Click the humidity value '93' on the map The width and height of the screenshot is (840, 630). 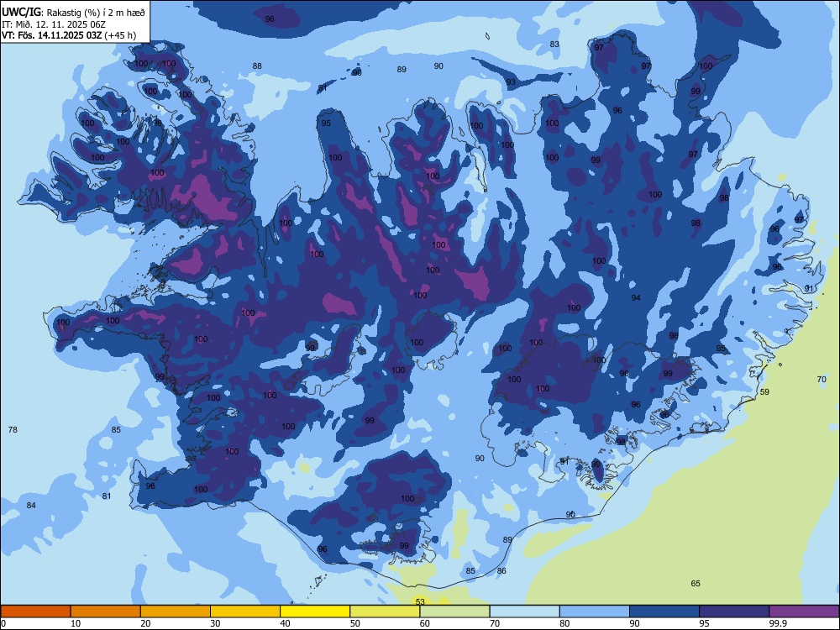[x=511, y=82]
